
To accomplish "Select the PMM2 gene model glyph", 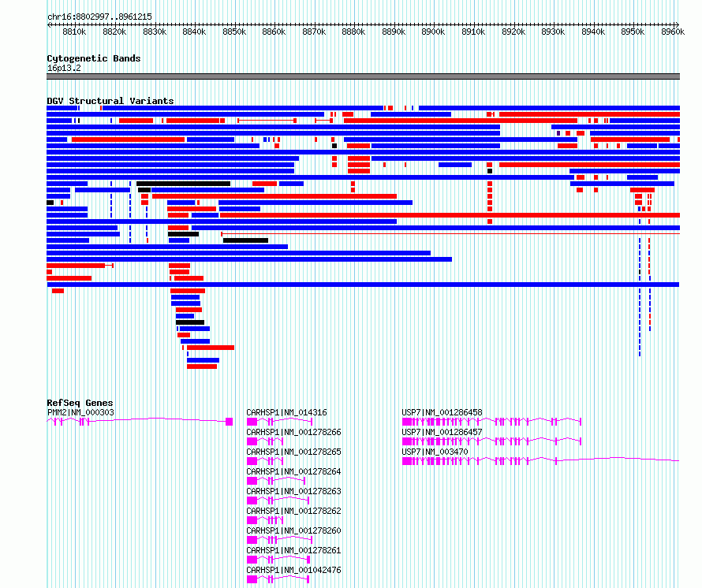I will tap(140, 422).
